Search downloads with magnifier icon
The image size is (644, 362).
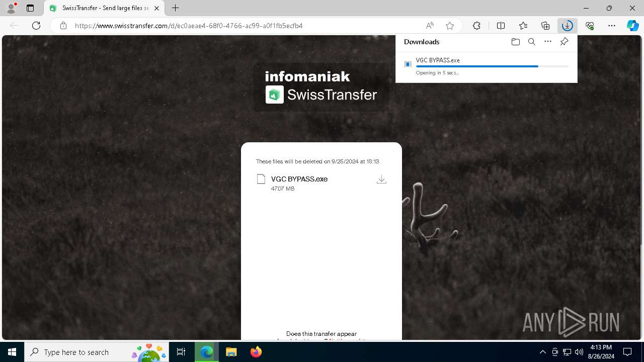point(531,42)
